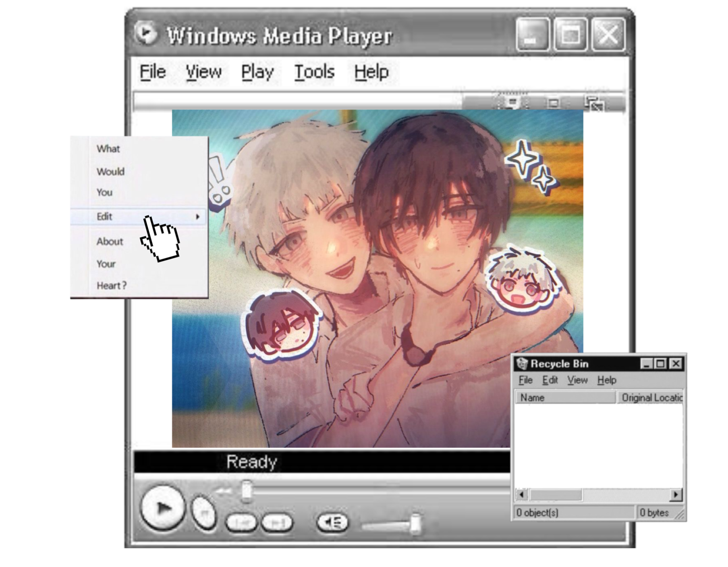The height and width of the screenshot is (567, 728).
Task: Expand the Edit submenu arrow
Action: click(197, 217)
